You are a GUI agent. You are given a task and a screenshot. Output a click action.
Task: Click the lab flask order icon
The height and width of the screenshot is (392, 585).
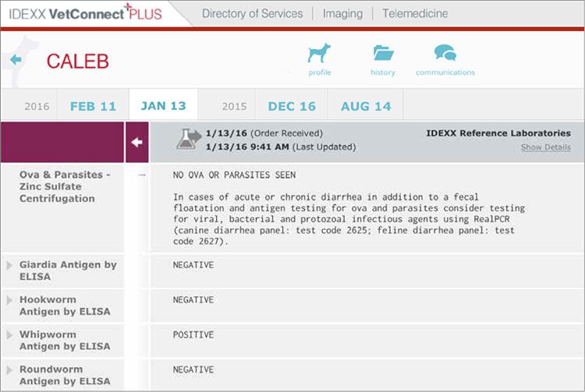(x=189, y=139)
